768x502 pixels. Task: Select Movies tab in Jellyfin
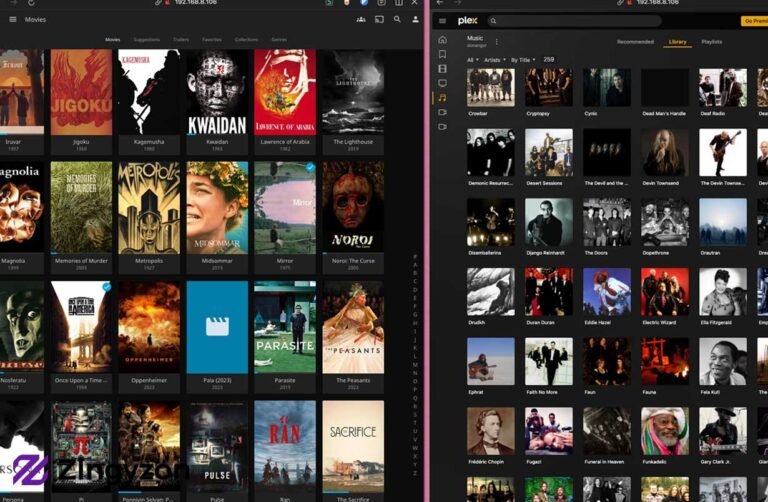click(x=113, y=40)
